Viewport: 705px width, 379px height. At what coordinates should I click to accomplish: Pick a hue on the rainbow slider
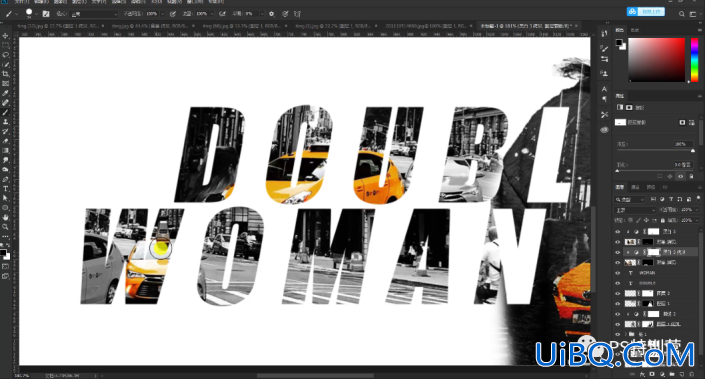[694, 60]
